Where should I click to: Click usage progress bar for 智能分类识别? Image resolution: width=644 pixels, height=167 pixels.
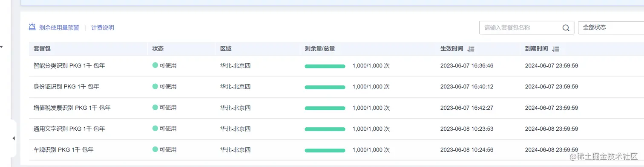(325, 66)
